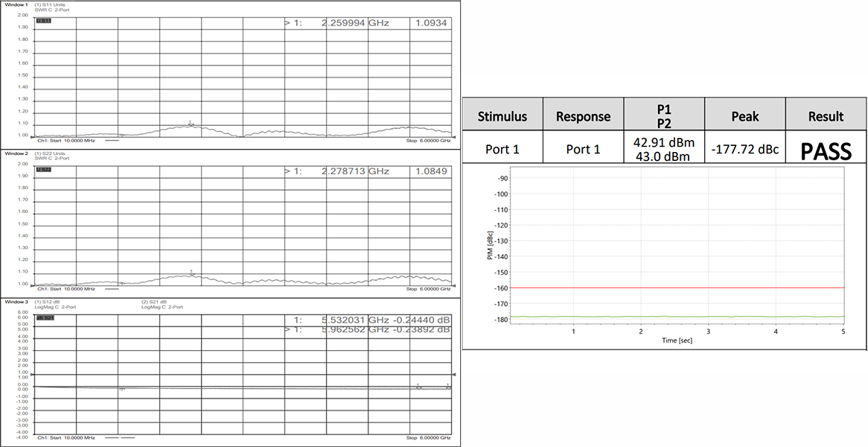The width and height of the screenshot is (868, 447).
Task: Click the Stimulus column header
Action: click(502, 116)
